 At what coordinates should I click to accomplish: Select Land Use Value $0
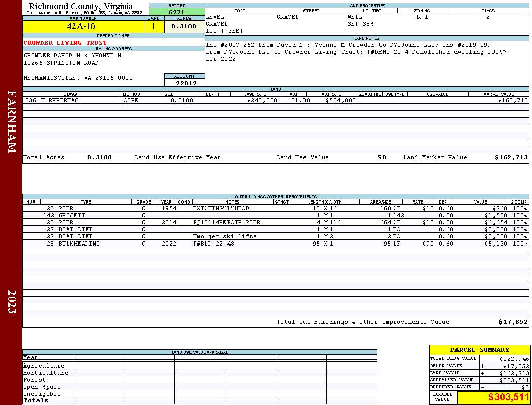pyautogui.click(x=382, y=157)
